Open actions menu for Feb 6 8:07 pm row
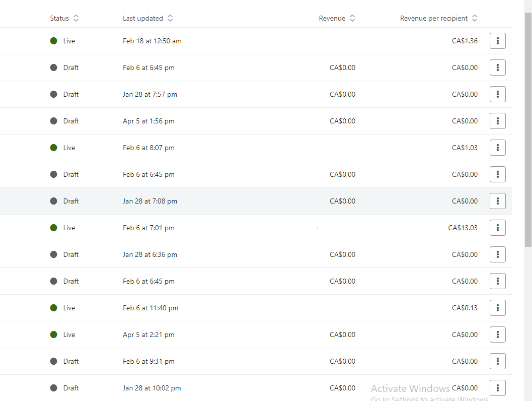 point(497,148)
